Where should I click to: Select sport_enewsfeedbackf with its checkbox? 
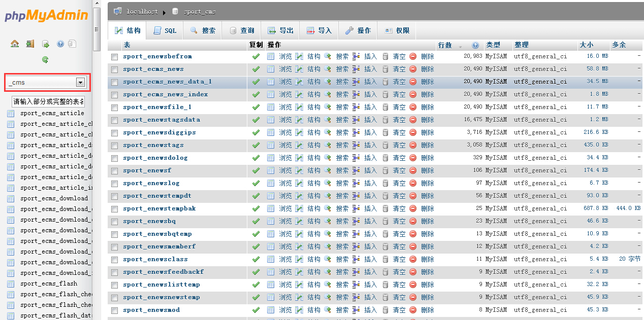click(114, 272)
